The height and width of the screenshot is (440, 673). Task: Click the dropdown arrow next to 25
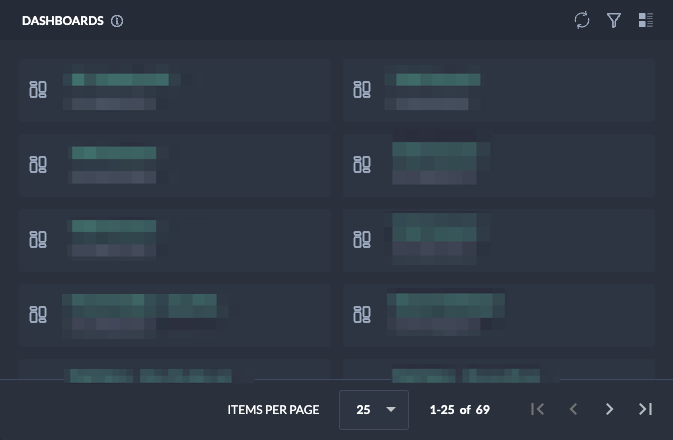pos(391,409)
